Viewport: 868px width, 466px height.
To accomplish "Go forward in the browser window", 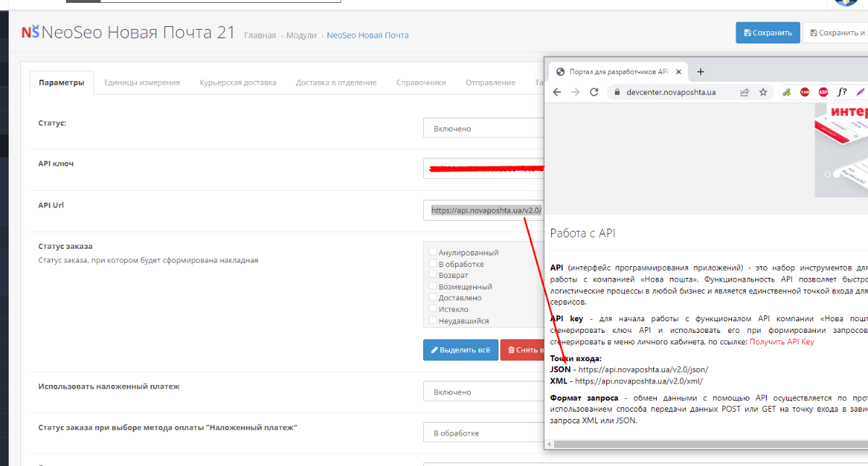I will [576, 92].
